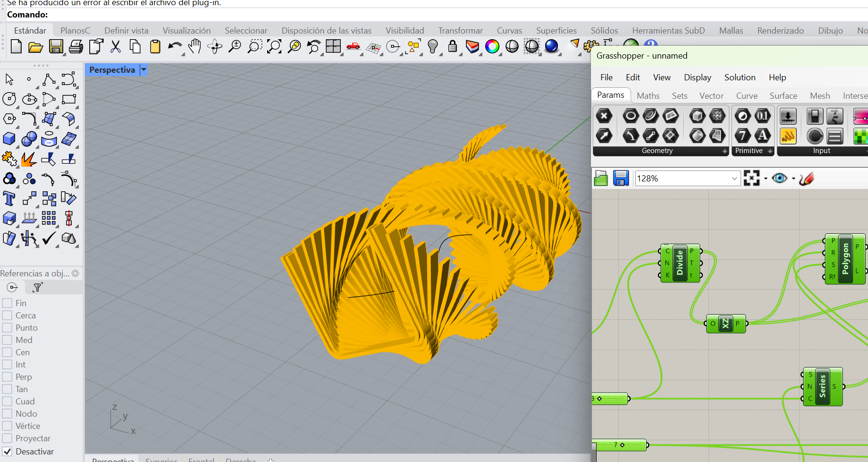Click the Divide component on canvas
Image resolution: width=868 pixels, height=462 pixels.
point(680,263)
